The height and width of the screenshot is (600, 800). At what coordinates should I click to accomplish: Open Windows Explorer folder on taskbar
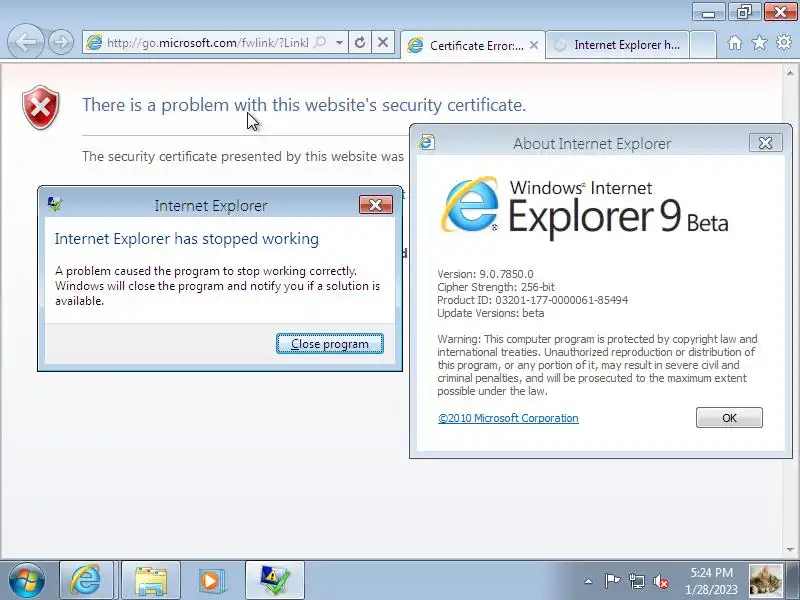click(151, 581)
